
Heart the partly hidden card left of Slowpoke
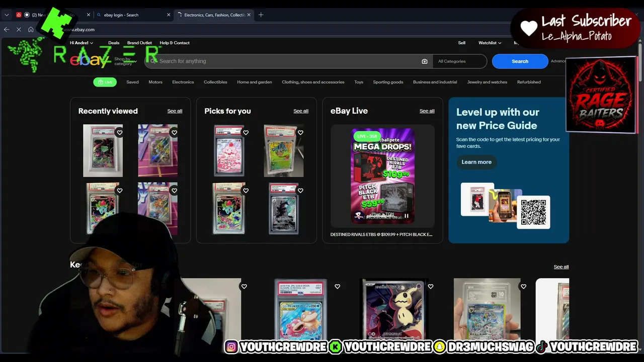click(x=244, y=287)
